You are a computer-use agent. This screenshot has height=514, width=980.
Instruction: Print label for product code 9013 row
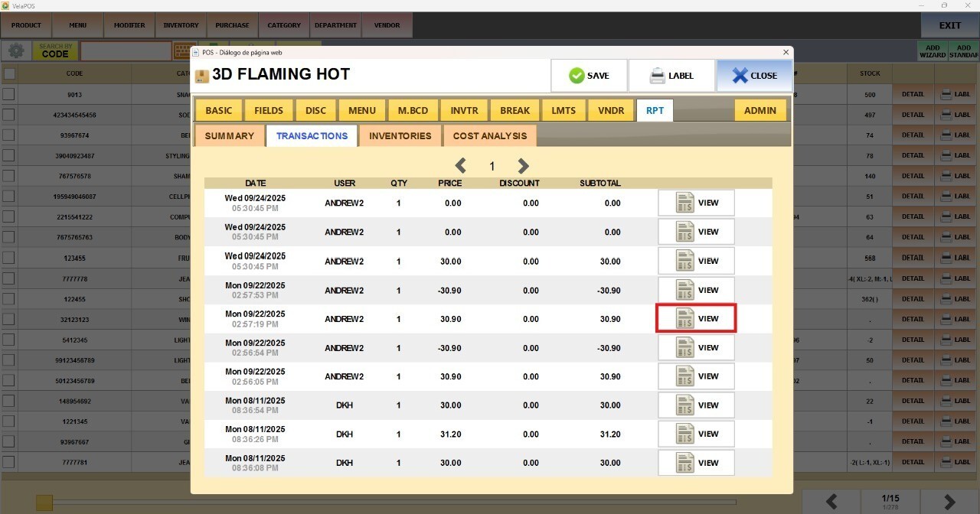(x=955, y=95)
